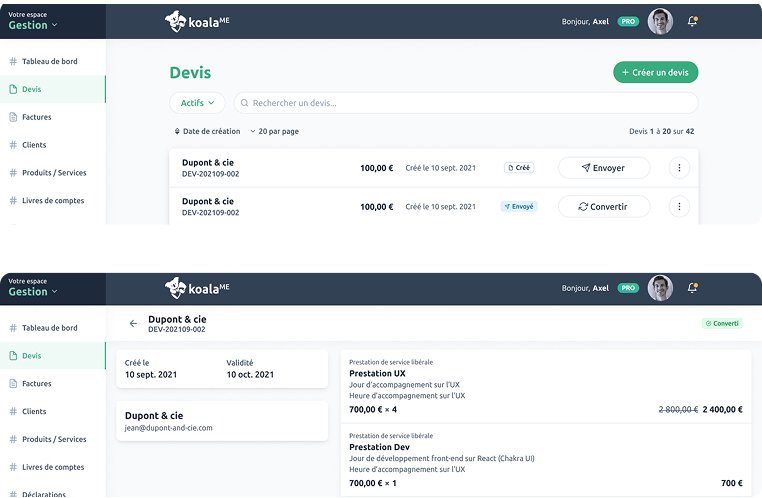
Task: Click the koalaME logo above the quotes list
Action: [x=204, y=21]
